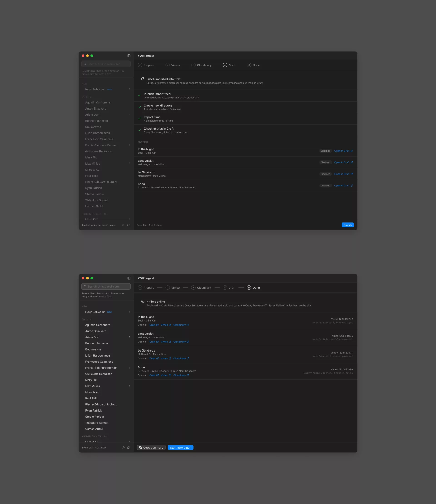The width and height of the screenshot is (436, 504).
Task: Click the green checkmark beside 'Import films'
Action: click(x=139, y=119)
